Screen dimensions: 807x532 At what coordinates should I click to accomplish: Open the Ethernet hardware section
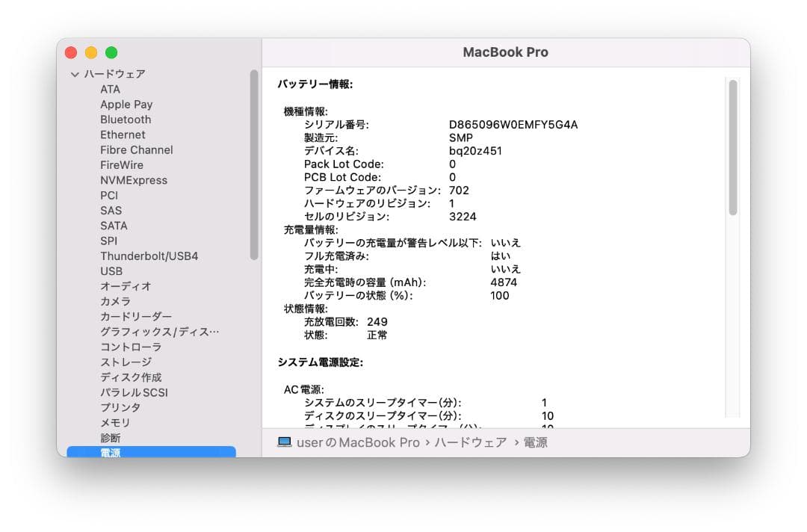[123, 134]
